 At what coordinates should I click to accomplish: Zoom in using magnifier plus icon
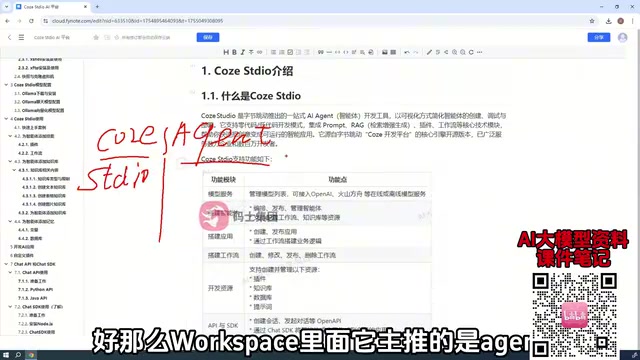454,52
